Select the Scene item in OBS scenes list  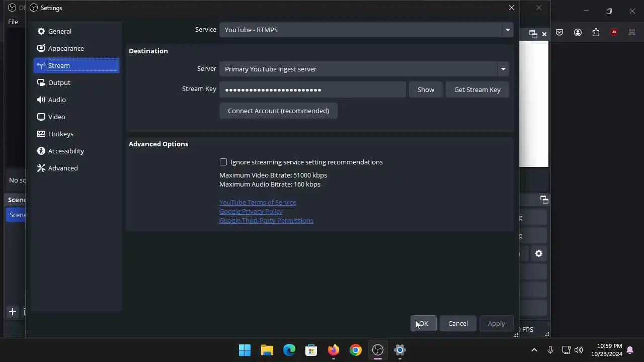[16, 215]
